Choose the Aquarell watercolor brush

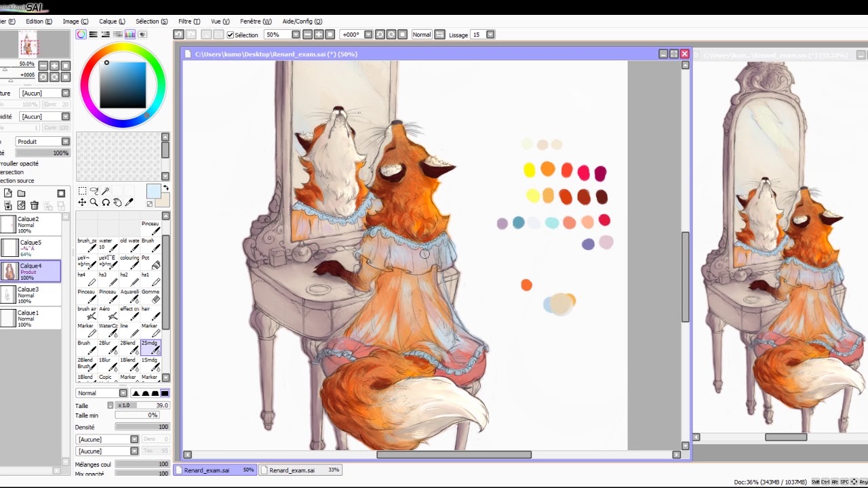pos(130,296)
